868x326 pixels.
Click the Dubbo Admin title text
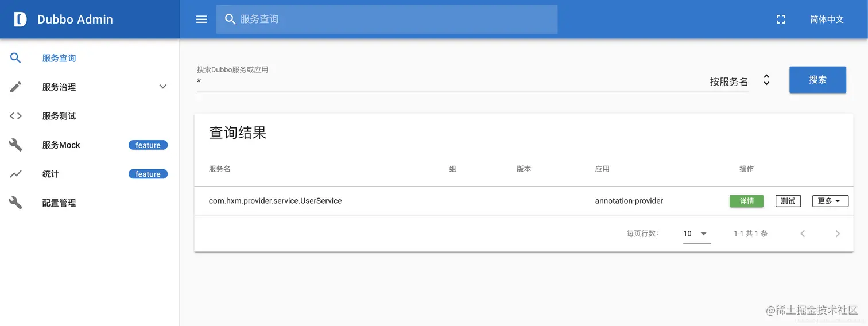pos(75,20)
